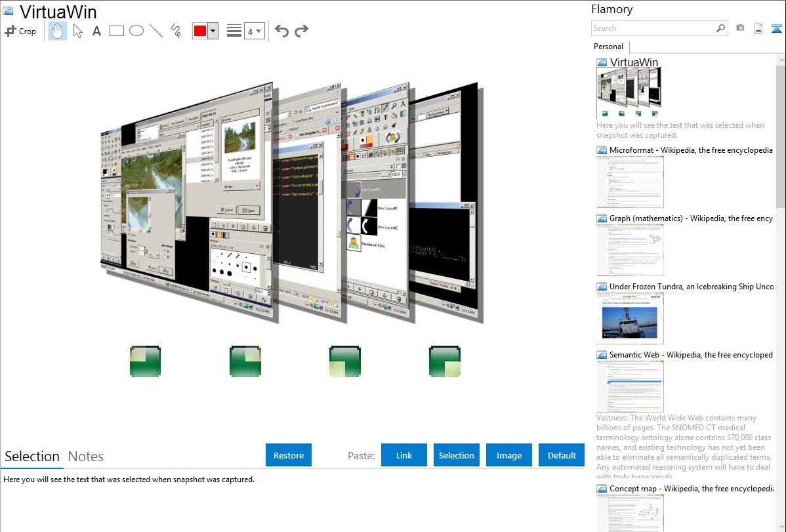
Task: Click the large VirtuaWin snapshot image in the editor
Action: click(292, 203)
